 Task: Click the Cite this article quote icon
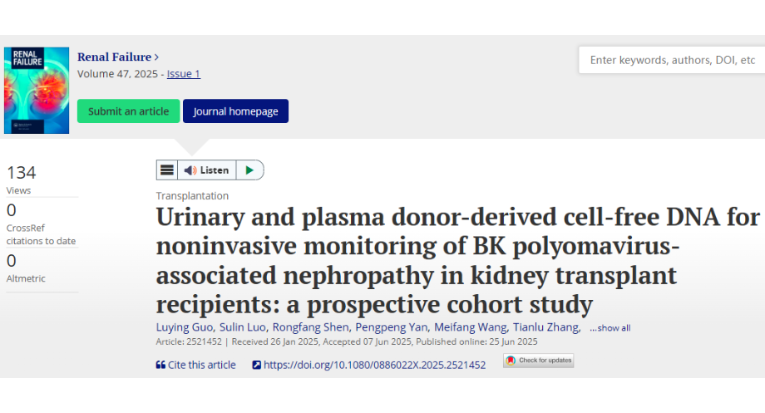pos(161,365)
